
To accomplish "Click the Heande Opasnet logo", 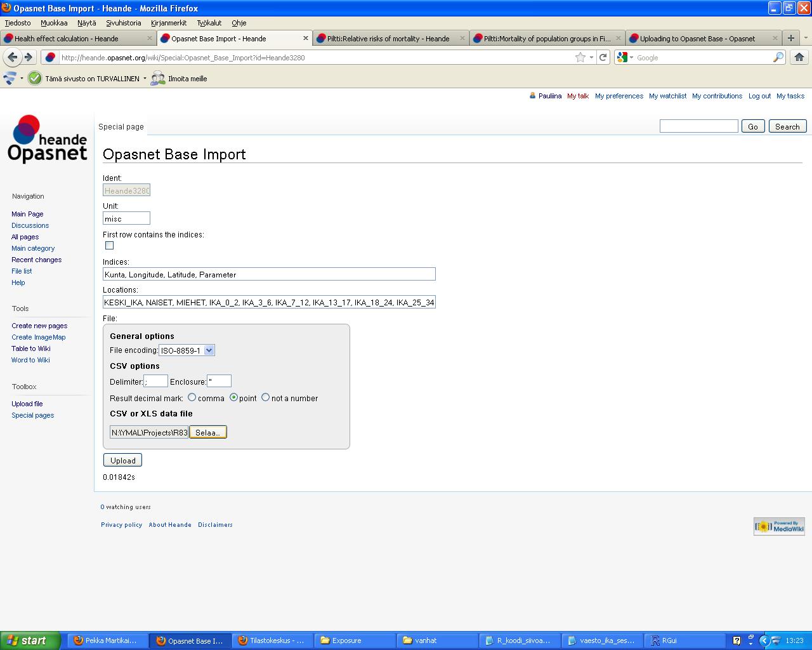I will [48, 138].
